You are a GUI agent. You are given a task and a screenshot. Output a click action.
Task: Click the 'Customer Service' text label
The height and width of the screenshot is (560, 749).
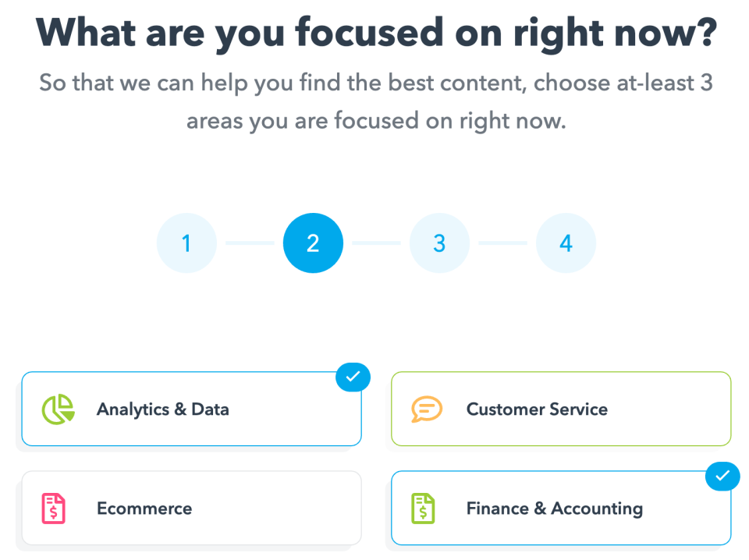(537, 409)
